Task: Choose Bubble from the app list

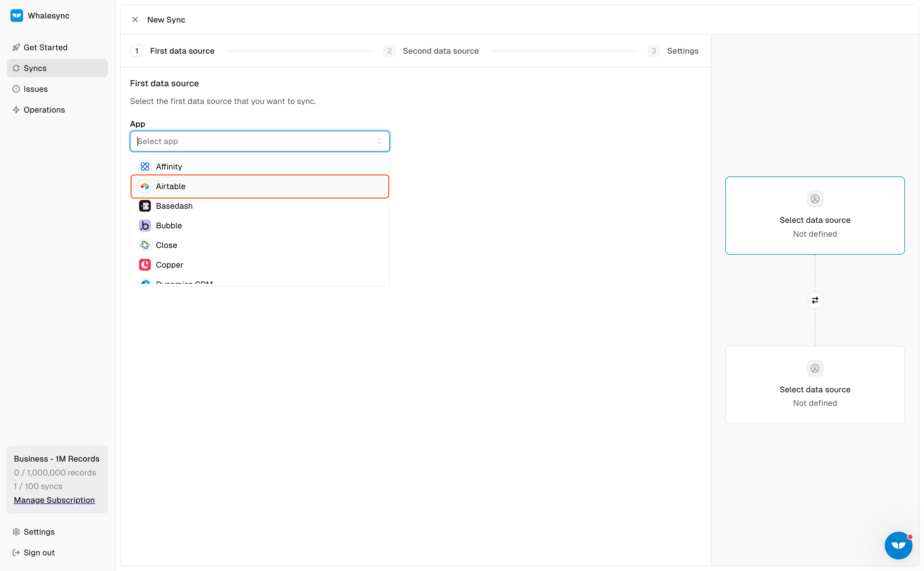Action: 260,225
